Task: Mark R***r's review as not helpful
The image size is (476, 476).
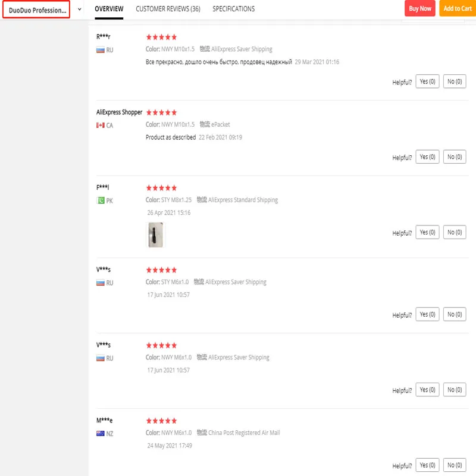Action: point(455,82)
